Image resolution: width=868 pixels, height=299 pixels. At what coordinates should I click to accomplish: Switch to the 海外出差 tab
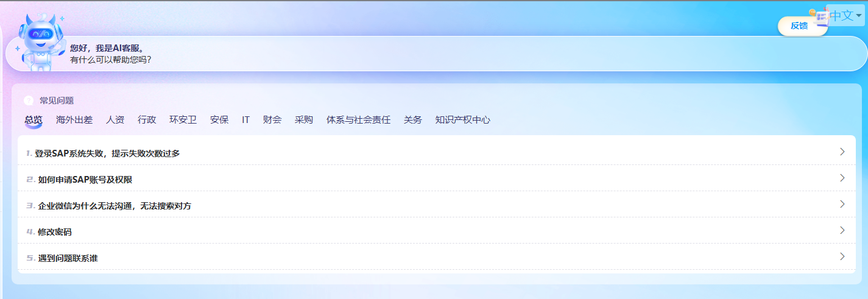(x=74, y=120)
